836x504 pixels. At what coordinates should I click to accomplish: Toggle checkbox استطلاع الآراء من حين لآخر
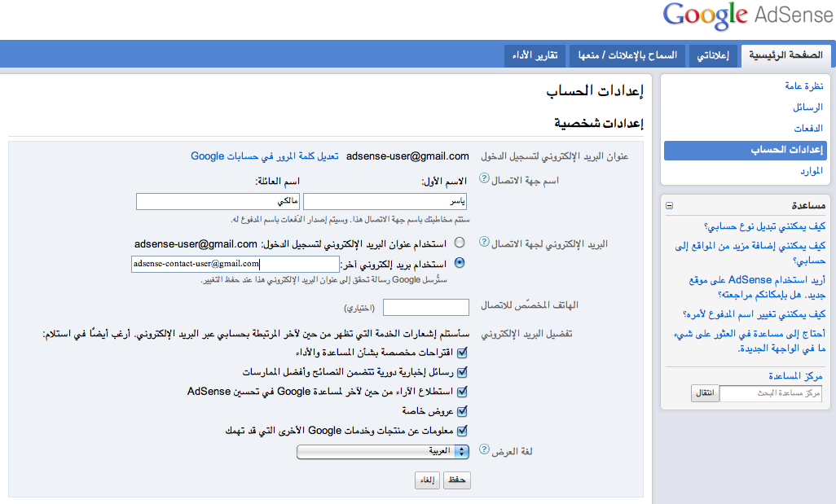pyautogui.click(x=462, y=392)
